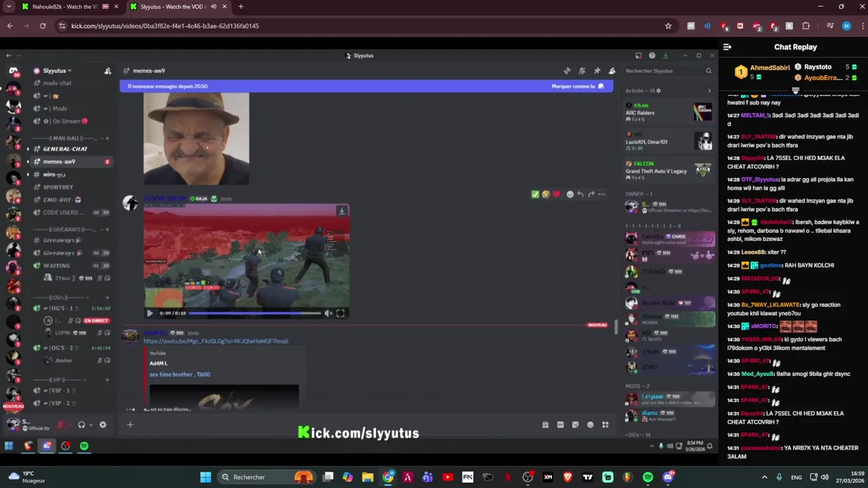Click the green Discord update download icon
The width and height of the screenshot is (868, 488).
click(x=665, y=56)
